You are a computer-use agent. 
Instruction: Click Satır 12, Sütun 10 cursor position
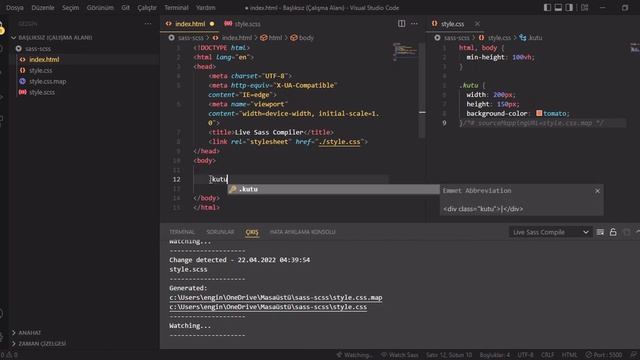tap(449, 355)
